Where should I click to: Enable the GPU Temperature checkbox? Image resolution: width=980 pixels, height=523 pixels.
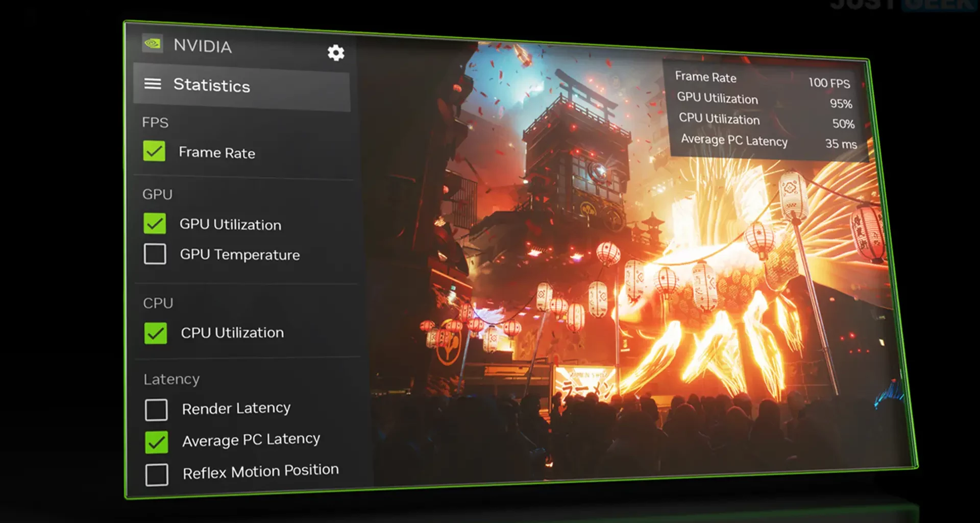155,254
